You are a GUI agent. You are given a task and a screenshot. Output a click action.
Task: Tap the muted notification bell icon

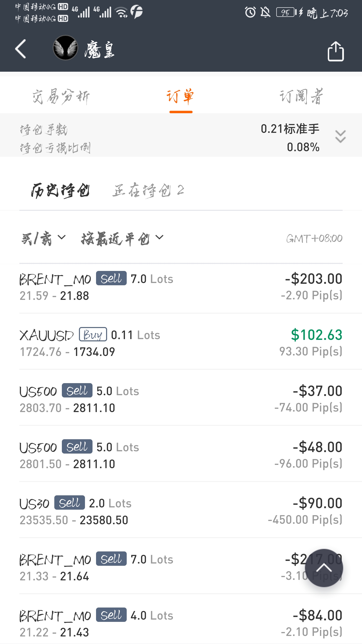point(265,12)
